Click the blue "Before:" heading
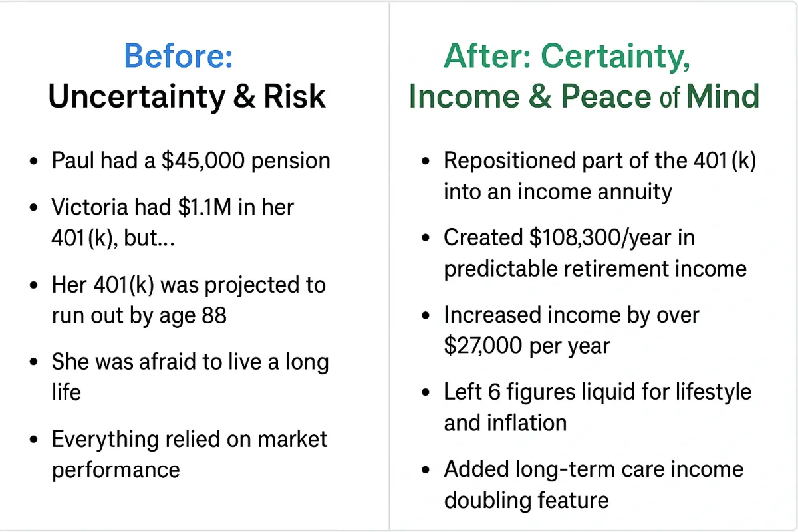798x532 pixels. tap(178, 56)
